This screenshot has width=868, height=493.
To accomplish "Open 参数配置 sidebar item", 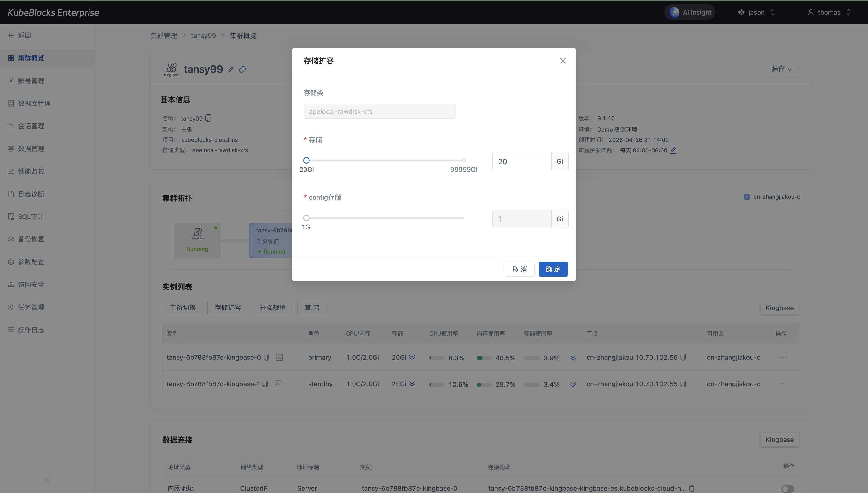I will [31, 262].
